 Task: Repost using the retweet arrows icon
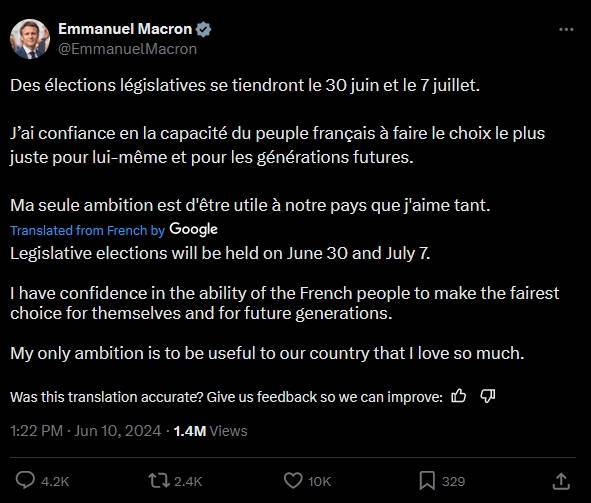(159, 481)
